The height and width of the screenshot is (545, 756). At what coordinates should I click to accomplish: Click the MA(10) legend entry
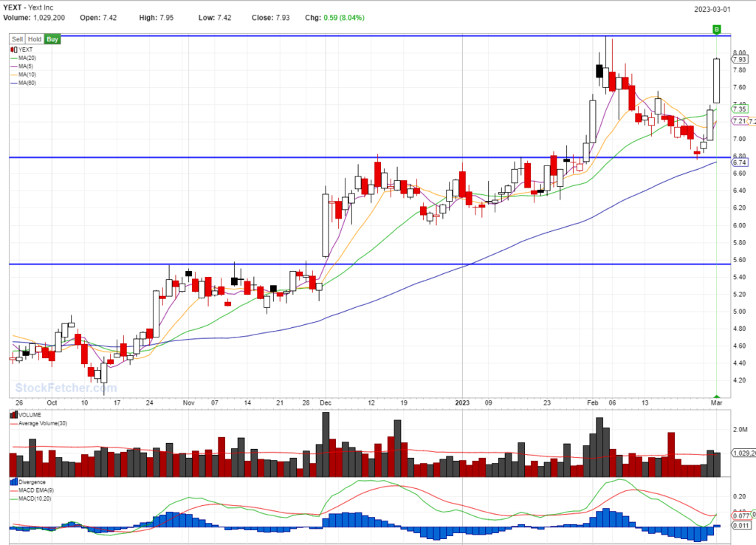[23, 75]
